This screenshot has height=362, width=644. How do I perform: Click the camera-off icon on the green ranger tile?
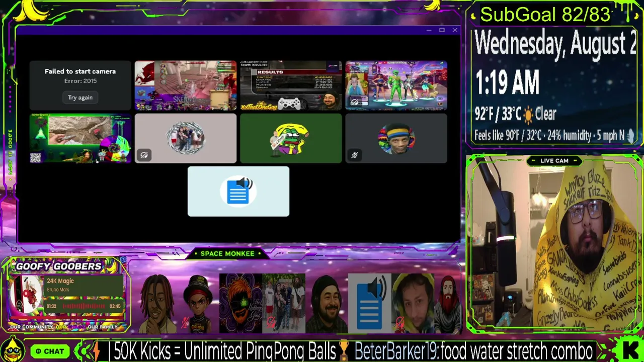coord(355,102)
